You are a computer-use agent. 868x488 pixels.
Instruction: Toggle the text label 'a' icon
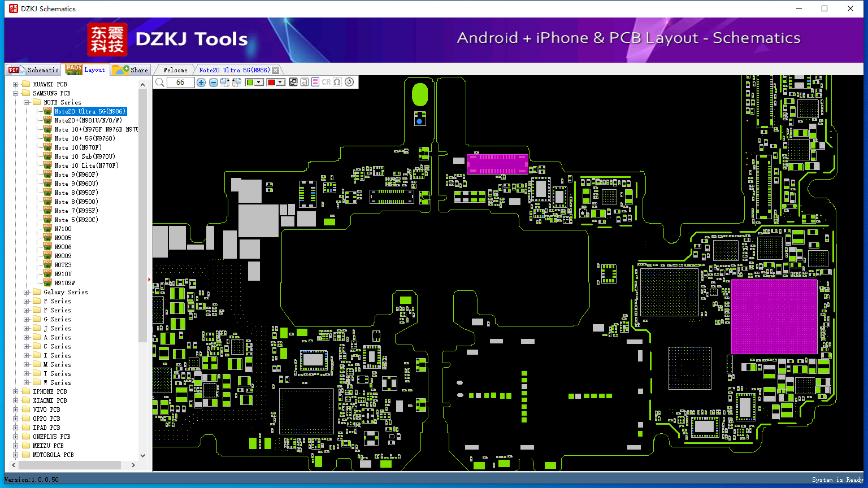[305, 82]
